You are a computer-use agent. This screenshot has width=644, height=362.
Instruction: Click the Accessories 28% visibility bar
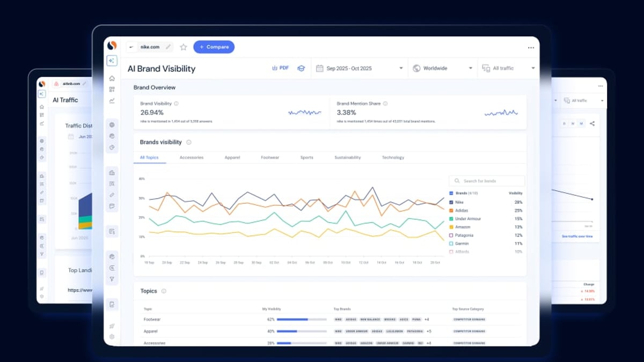click(302, 343)
